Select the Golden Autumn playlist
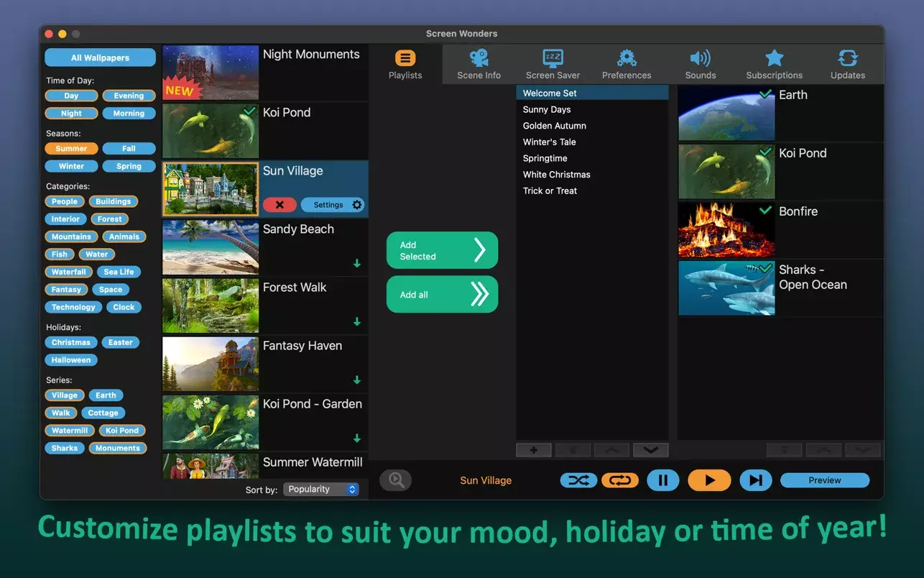924x578 pixels. tap(555, 126)
